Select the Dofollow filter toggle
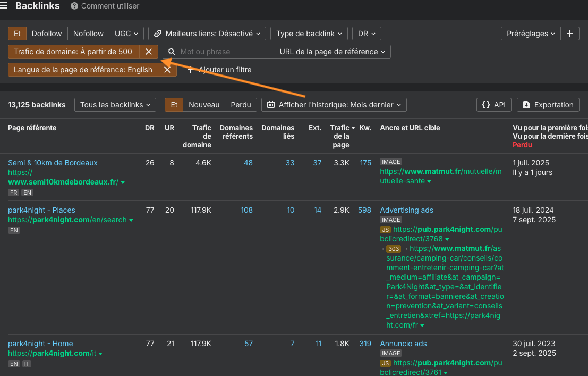The width and height of the screenshot is (588, 376). (x=47, y=34)
